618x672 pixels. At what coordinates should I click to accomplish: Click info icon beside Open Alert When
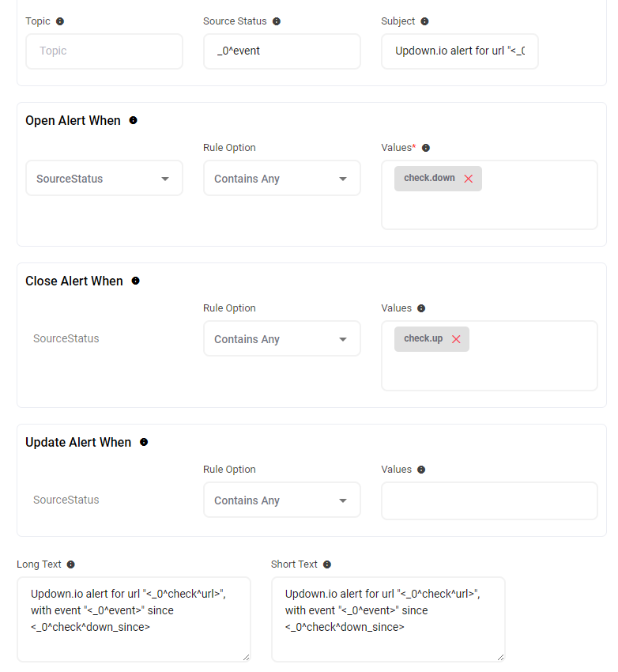(133, 121)
